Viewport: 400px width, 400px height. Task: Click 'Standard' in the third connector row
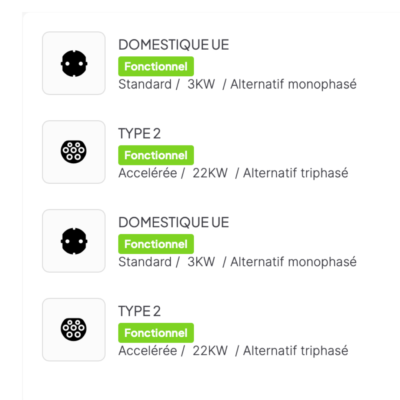145,262
